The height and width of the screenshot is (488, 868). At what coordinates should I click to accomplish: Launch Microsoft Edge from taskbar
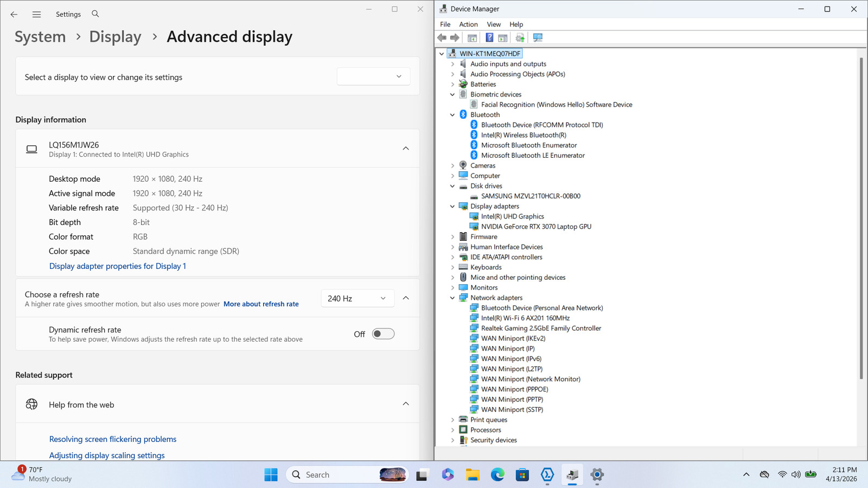pyautogui.click(x=497, y=475)
